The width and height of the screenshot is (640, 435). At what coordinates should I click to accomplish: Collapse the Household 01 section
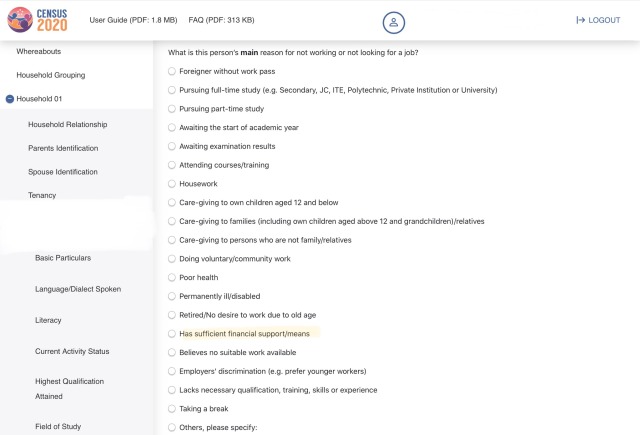click(x=10, y=99)
